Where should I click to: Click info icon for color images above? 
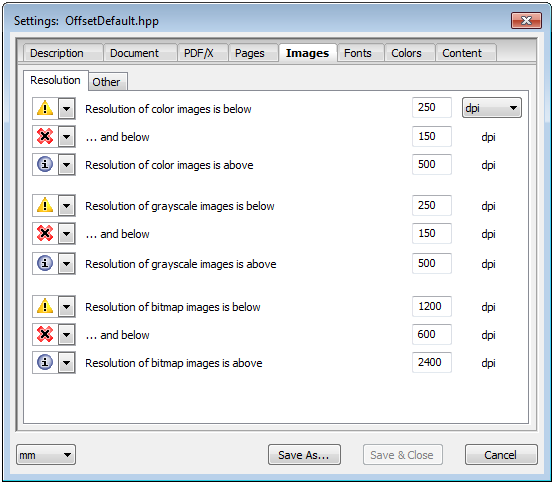45,164
